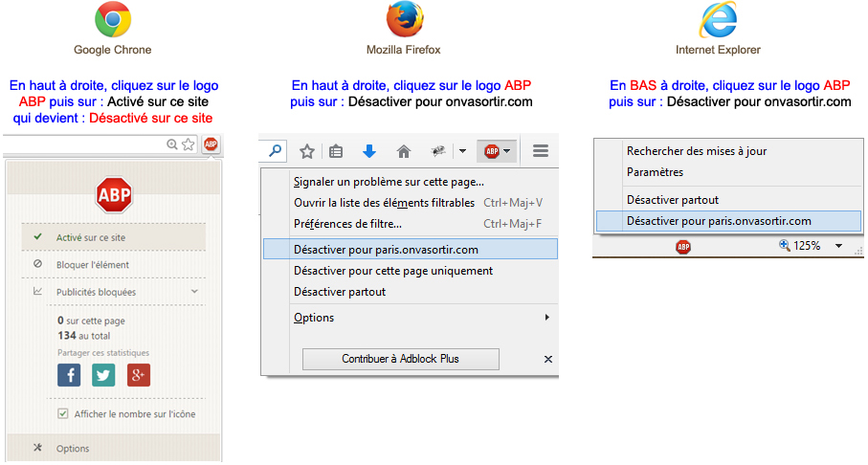The height and width of the screenshot is (465, 868).
Task: Choose "Désactiver partout" in the Internet Explorer menu
Action: (x=672, y=200)
